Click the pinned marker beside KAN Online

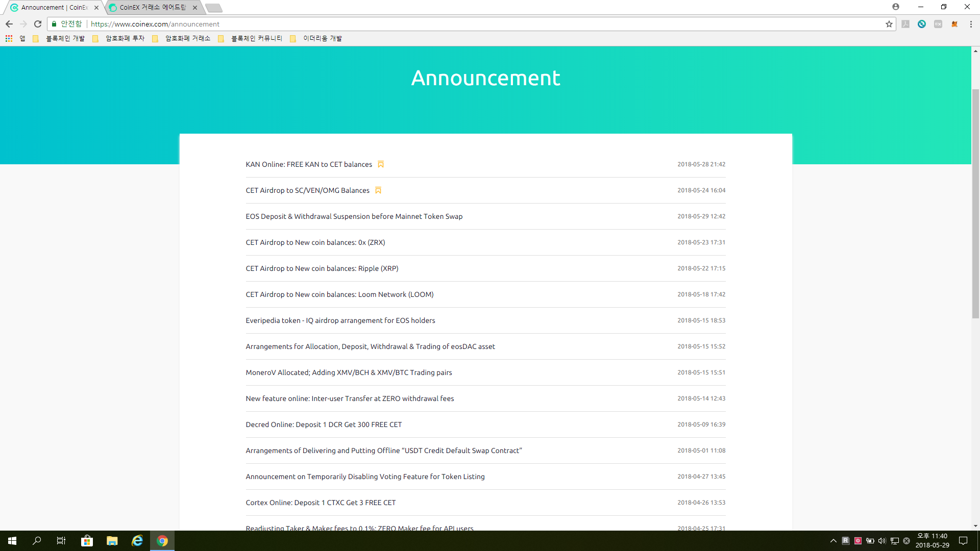[381, 164]
